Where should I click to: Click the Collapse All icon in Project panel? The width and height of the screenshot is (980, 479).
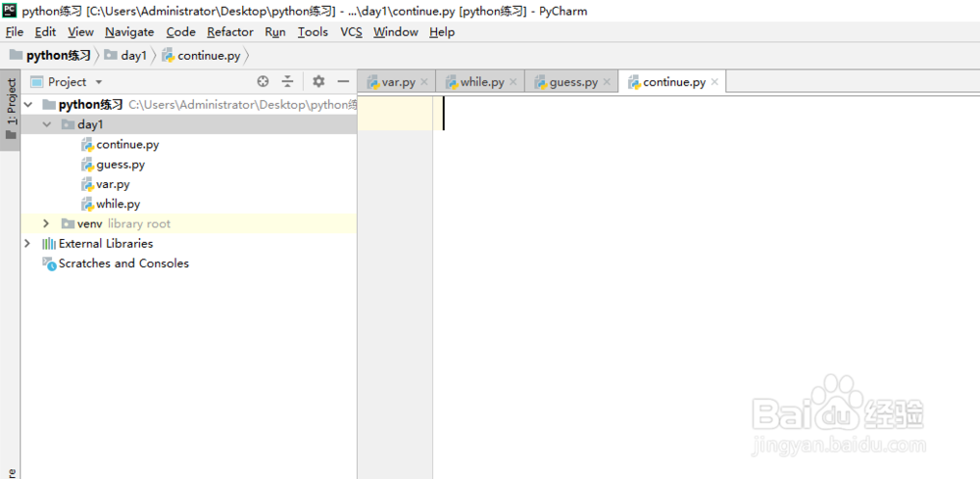(287, 81)
